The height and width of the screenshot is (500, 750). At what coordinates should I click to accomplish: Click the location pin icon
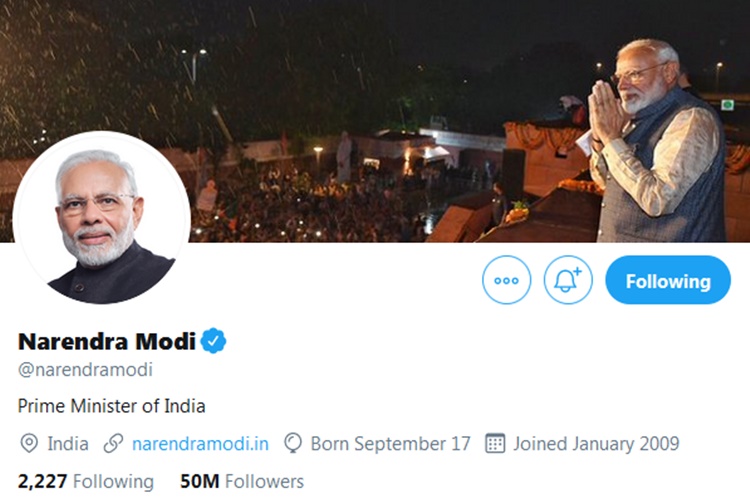[29, 443]
